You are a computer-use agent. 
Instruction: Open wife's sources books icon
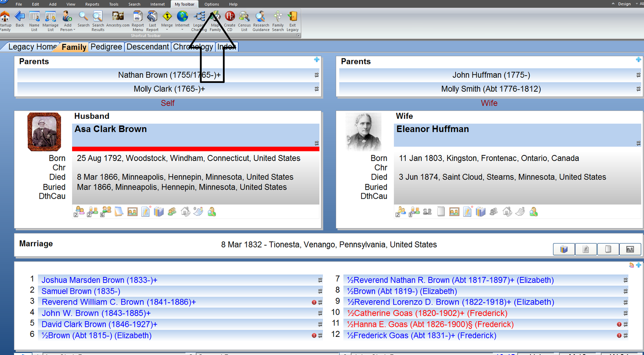point(481,211)
